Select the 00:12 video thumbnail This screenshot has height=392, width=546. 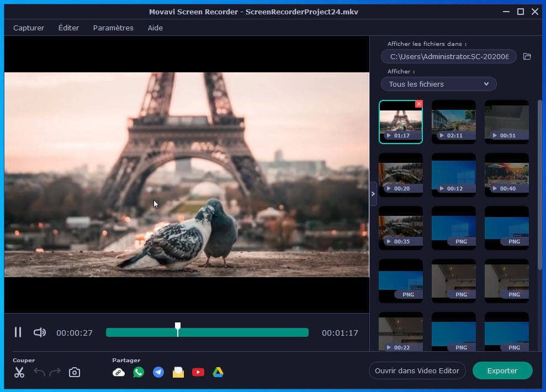[x=453, y=175]
